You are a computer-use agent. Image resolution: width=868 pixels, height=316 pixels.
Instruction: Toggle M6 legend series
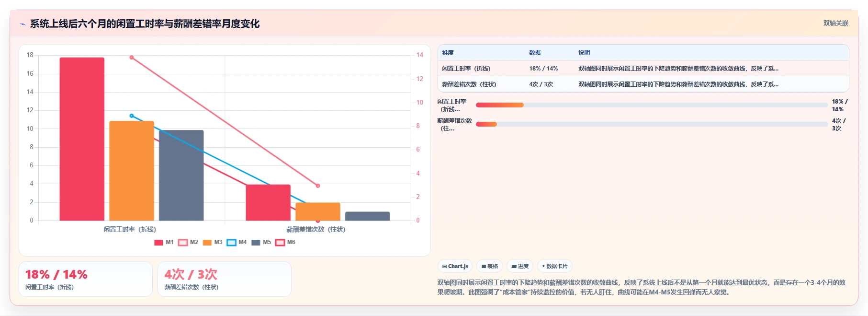point(286,242)
